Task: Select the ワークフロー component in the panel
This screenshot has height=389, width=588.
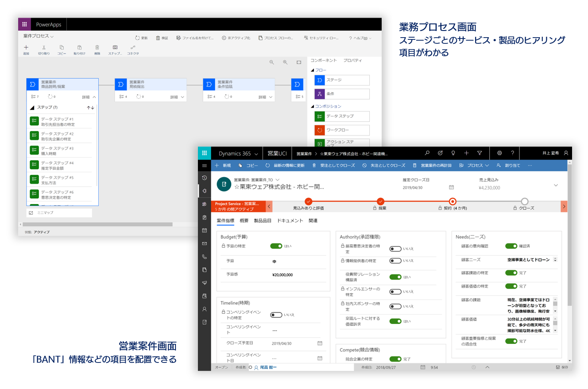Action: coord(342,130)
